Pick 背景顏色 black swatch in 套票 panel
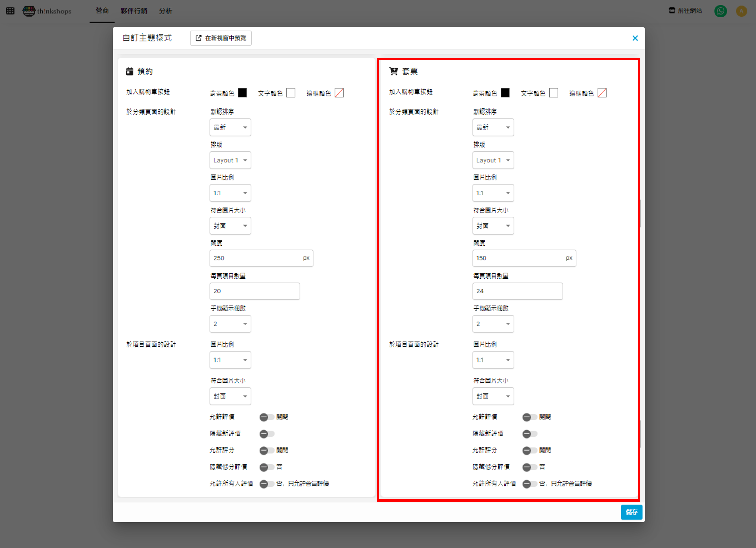 pos(505,93)
